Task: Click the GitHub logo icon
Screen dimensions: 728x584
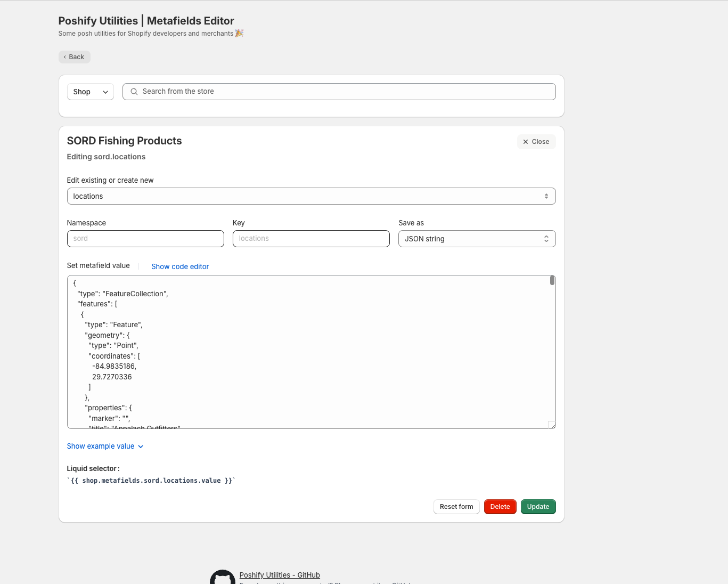Action: (223, 578)
